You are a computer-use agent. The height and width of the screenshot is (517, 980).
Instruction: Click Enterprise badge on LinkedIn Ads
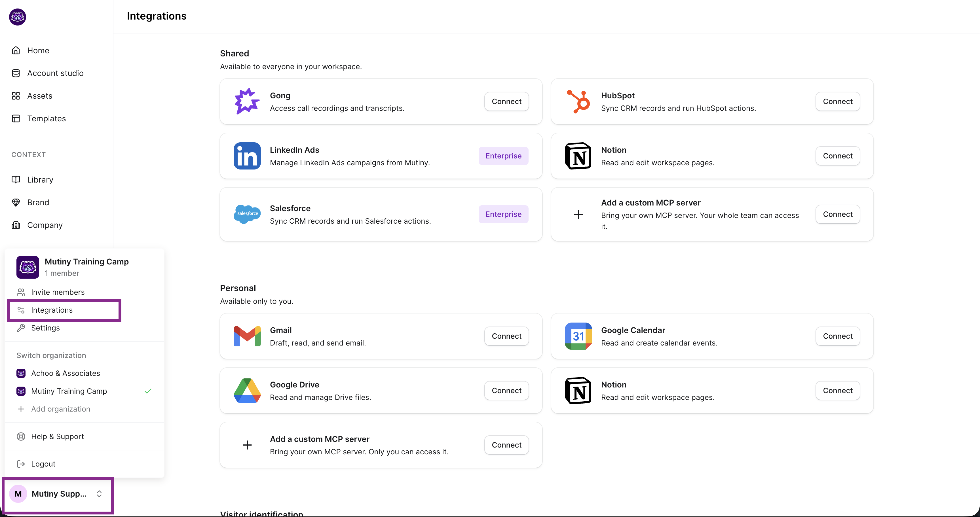503,156
